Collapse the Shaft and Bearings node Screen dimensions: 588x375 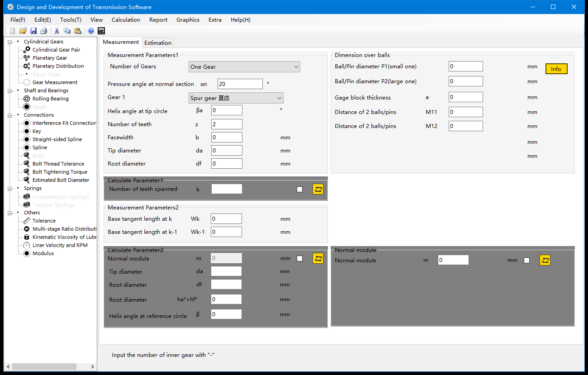click(x=10, y=90)
